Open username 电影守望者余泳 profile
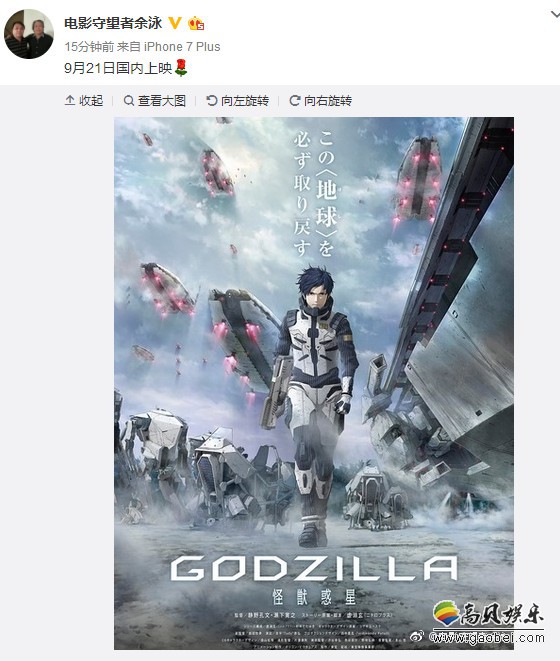This screenshot has width=560, height=661. pyautogui.click(x=113, y=23)
